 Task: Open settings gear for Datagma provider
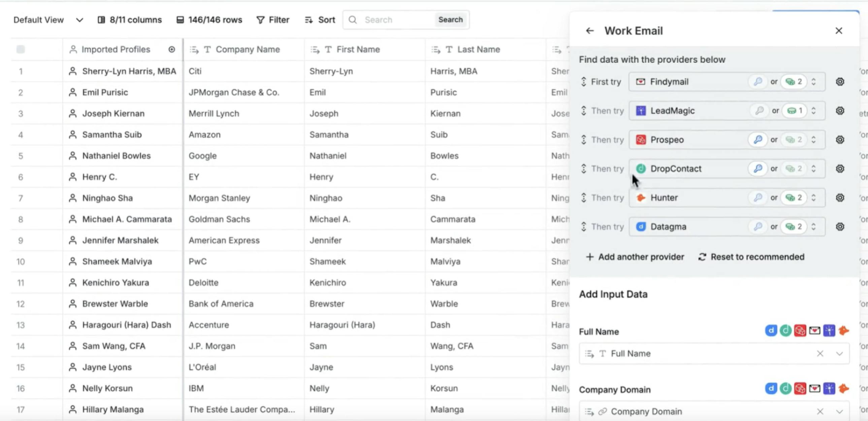[840, 227]
